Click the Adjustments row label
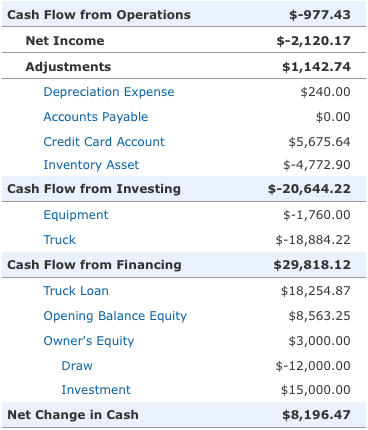 (68, 67)
